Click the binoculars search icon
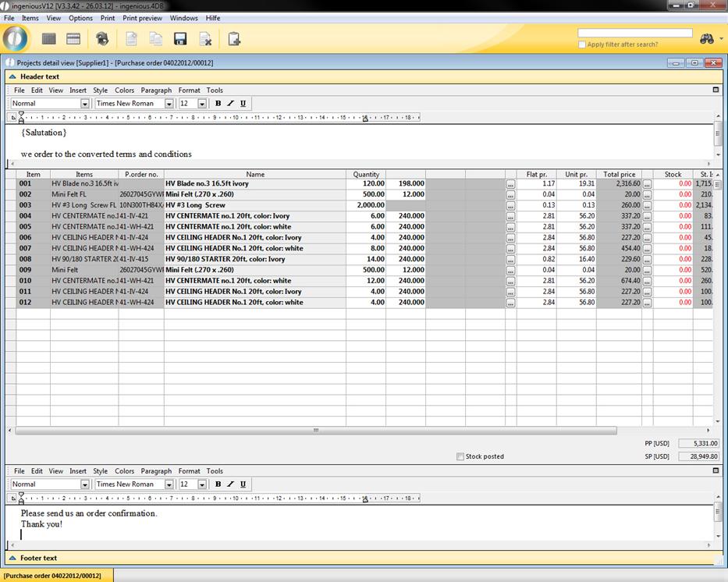This screenshot has width=728, height=582. pos(708,39)
